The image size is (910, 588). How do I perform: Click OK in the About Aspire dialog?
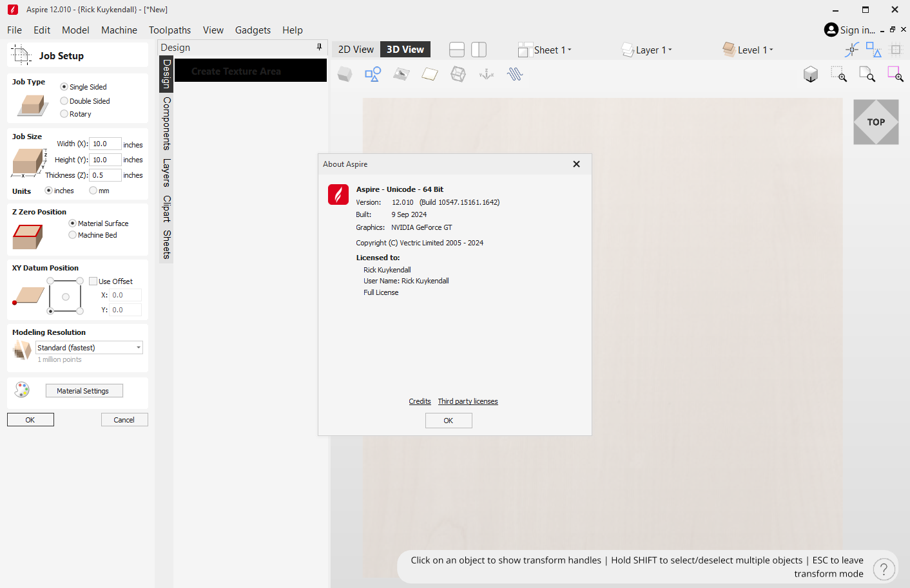pos(449,421)
